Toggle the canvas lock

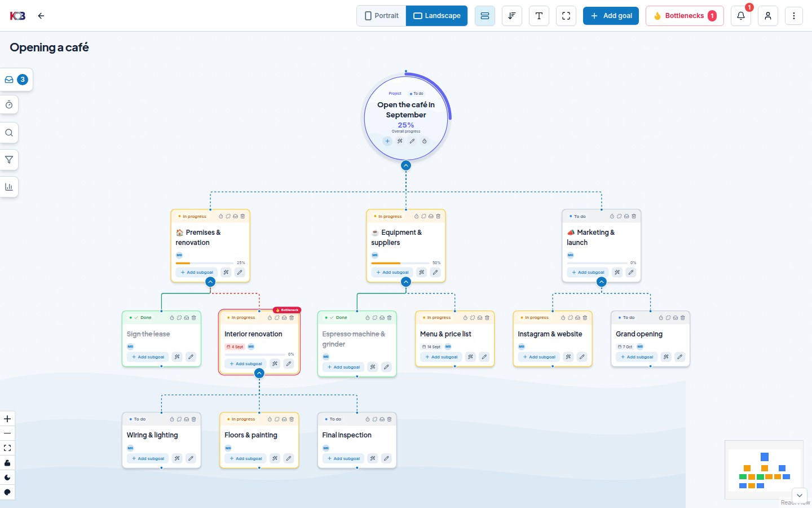(x=7, y=463)
